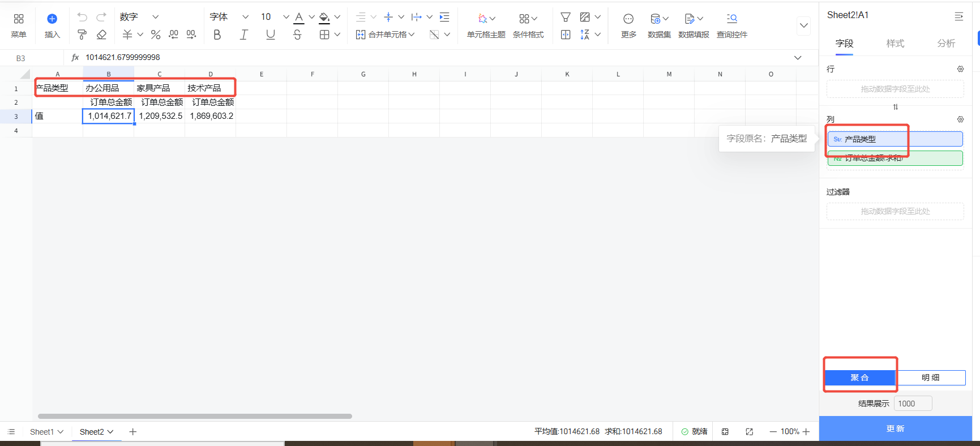Click the fullscreen icon in status bar
The height and width of the screenshot is (446, 980).
(x=749, y=432)
